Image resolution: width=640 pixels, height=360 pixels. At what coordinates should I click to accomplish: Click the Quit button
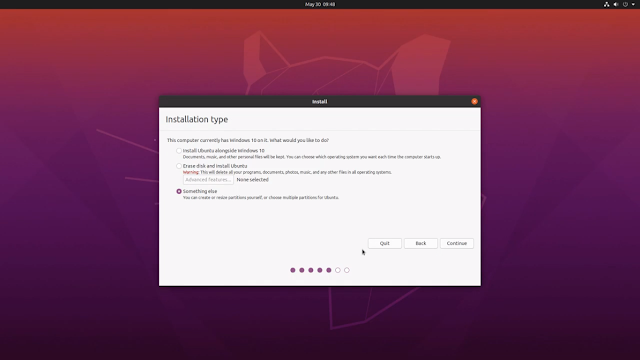pos(384,243)
